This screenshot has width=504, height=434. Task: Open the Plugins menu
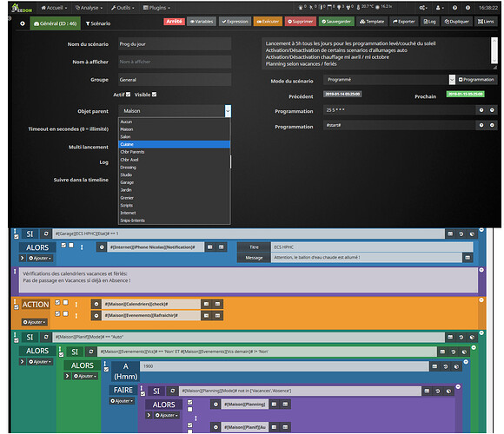156,8
